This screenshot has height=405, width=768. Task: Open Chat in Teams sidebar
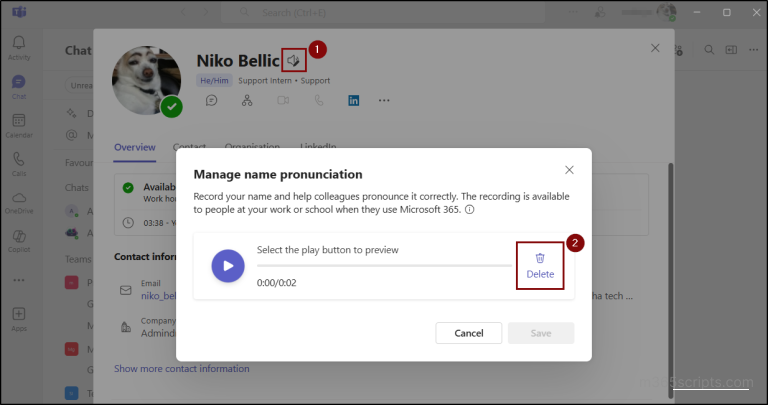(19, 87)
